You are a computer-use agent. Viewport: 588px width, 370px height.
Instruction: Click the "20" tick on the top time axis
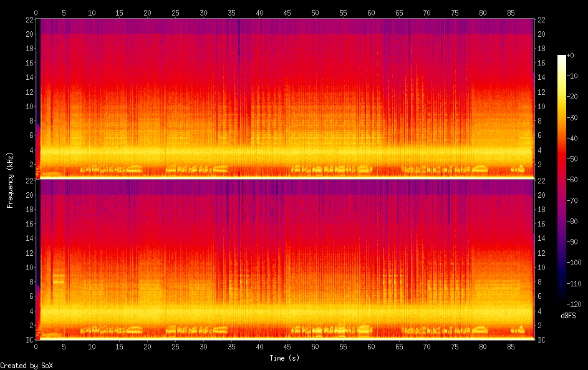click(x=148, y=12)
